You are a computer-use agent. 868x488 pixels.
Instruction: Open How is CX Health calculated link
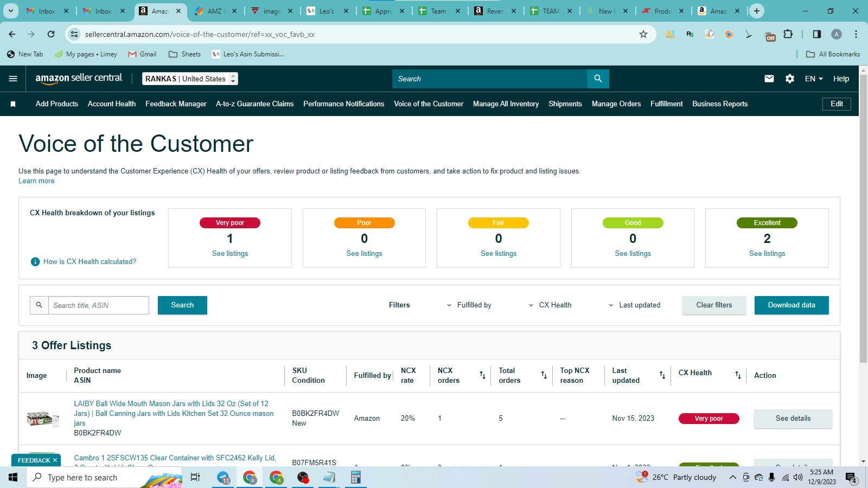[x=90, y=262]
